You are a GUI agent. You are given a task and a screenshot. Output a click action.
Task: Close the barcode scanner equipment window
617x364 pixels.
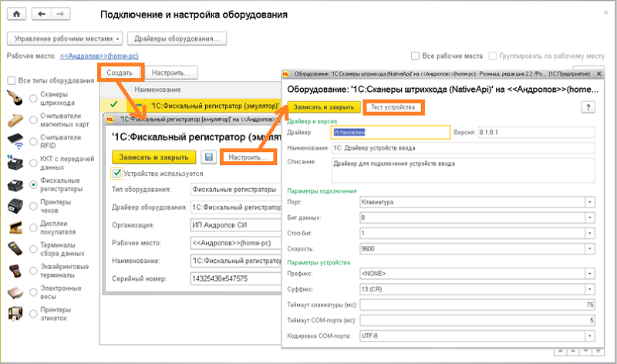click(599, 73)
